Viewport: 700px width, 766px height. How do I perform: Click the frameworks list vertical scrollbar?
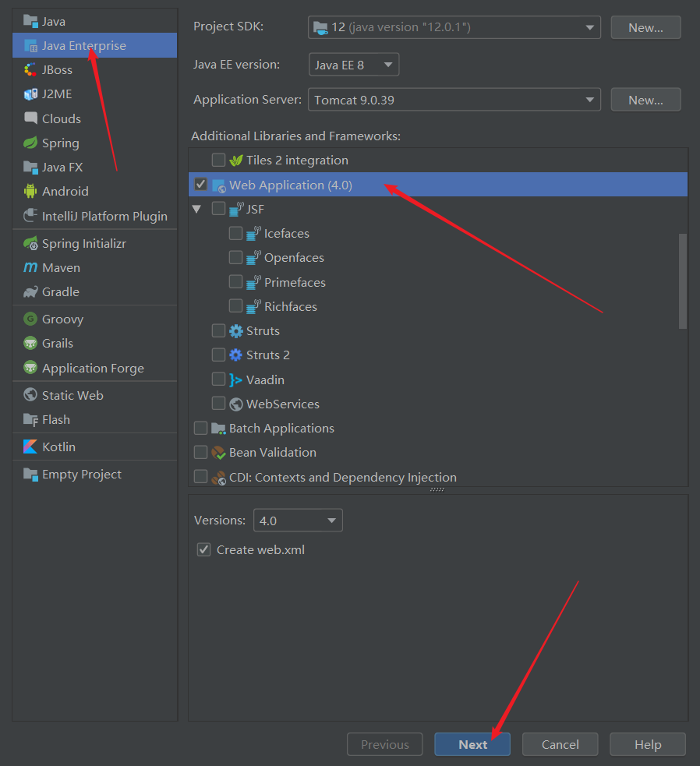[x=683, y=281]
